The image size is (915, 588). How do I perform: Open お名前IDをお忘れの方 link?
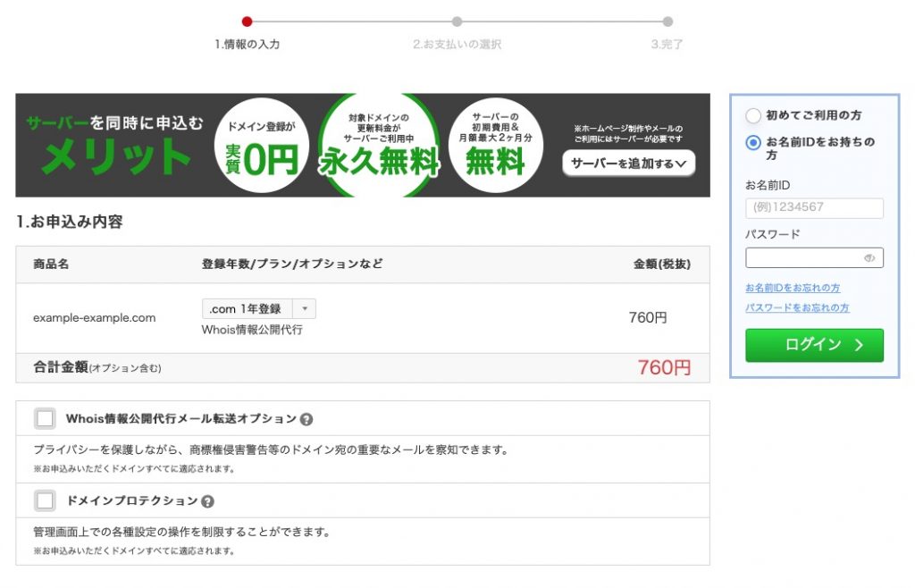point(793,289)
